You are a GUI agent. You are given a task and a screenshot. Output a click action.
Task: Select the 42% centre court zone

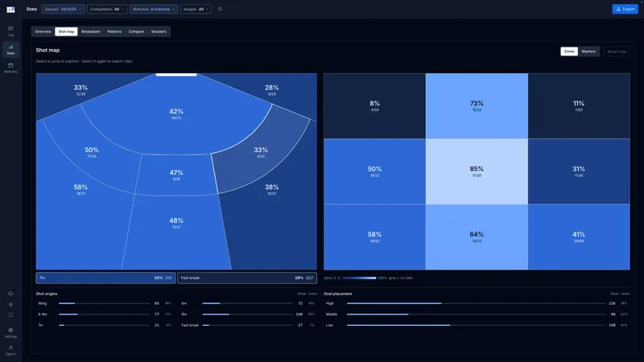176,113
